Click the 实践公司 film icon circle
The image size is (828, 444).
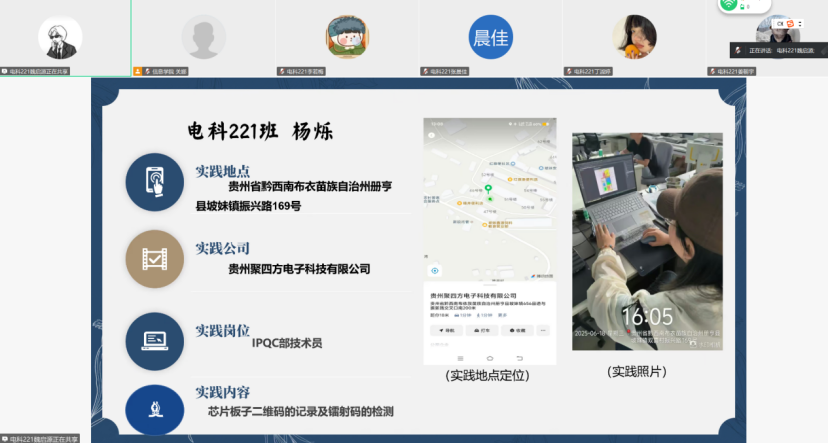[155, 259]
